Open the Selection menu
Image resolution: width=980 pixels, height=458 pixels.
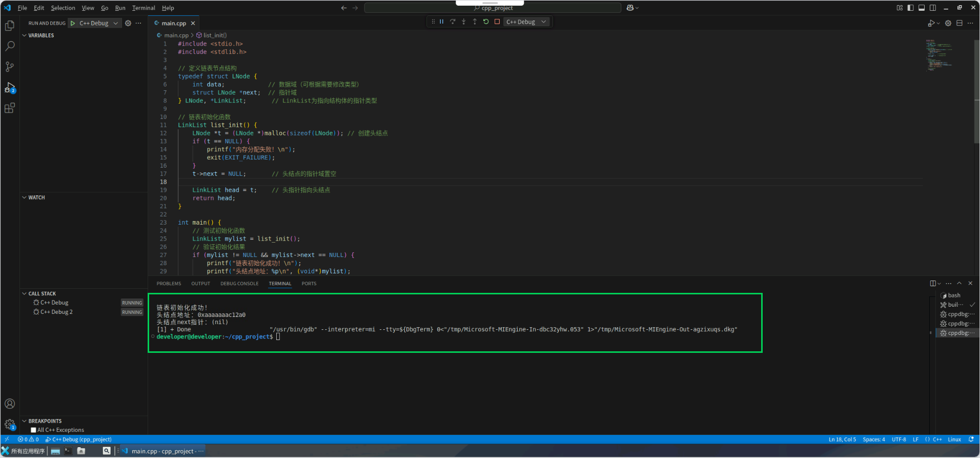click(x=63, y=8)
